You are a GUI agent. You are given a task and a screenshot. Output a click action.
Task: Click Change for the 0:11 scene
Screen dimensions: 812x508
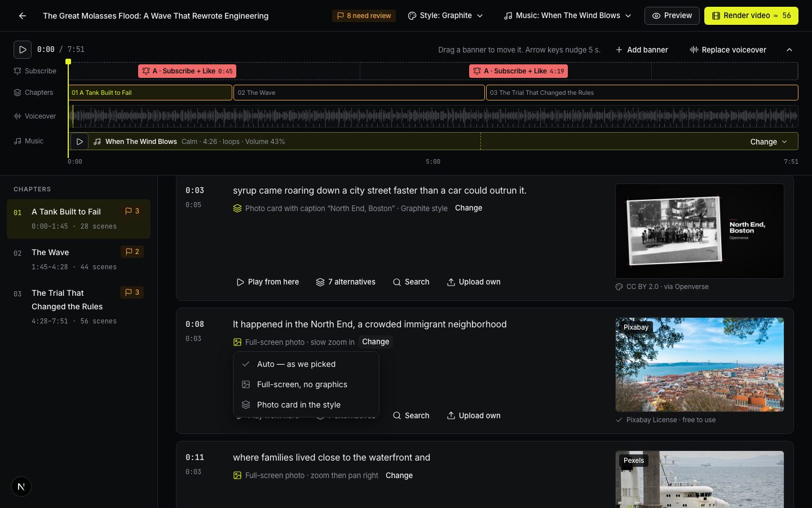399,476
